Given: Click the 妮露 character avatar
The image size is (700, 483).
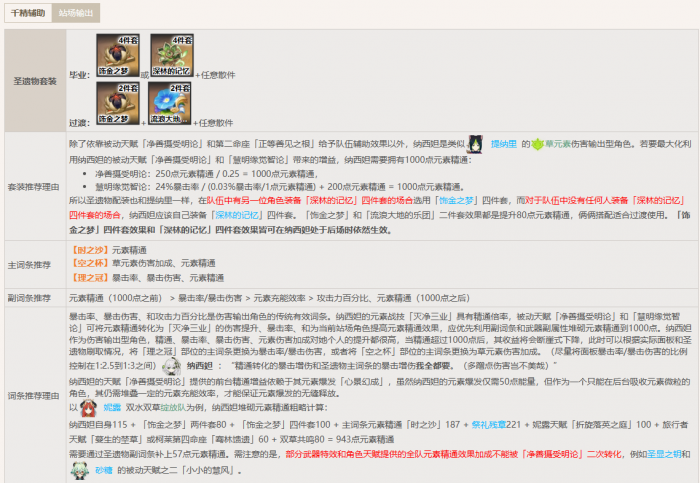Looking at the screenshot, I should (x=88, y=408).
